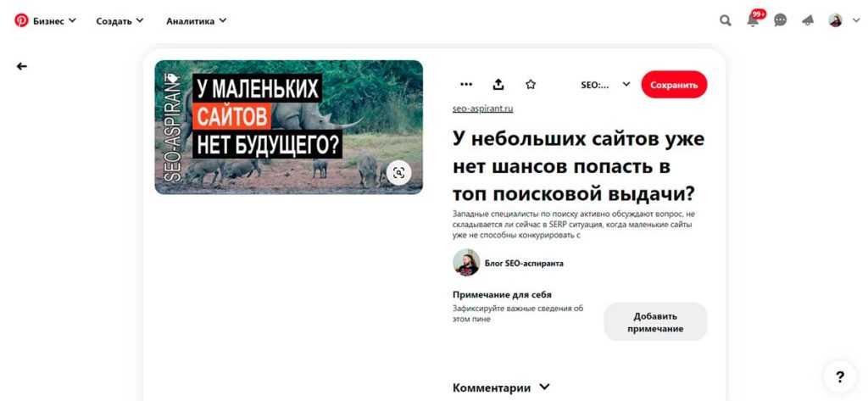Screen dimensions: 868x401
Task: Open the three-dots more options menu
Action: pos(466,84)
